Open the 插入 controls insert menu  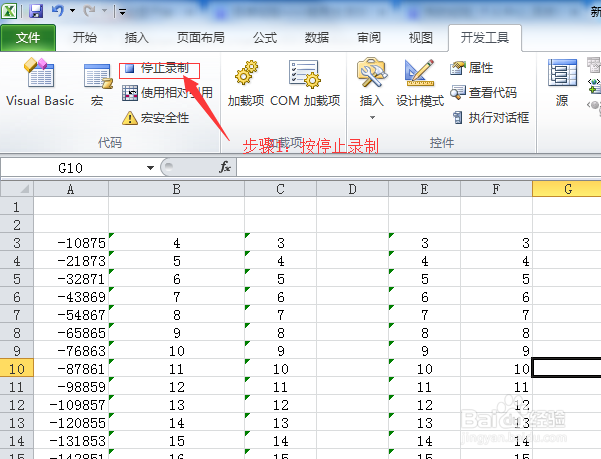click(371, 88)
